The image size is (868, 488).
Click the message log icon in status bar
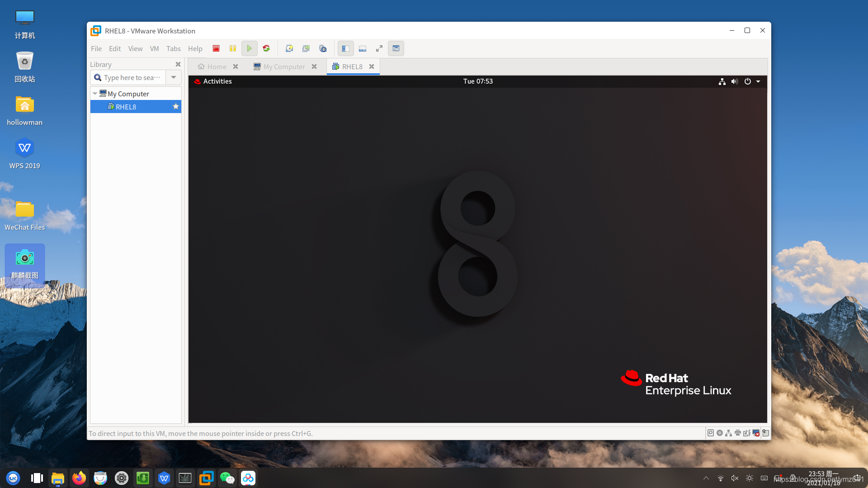766,433
